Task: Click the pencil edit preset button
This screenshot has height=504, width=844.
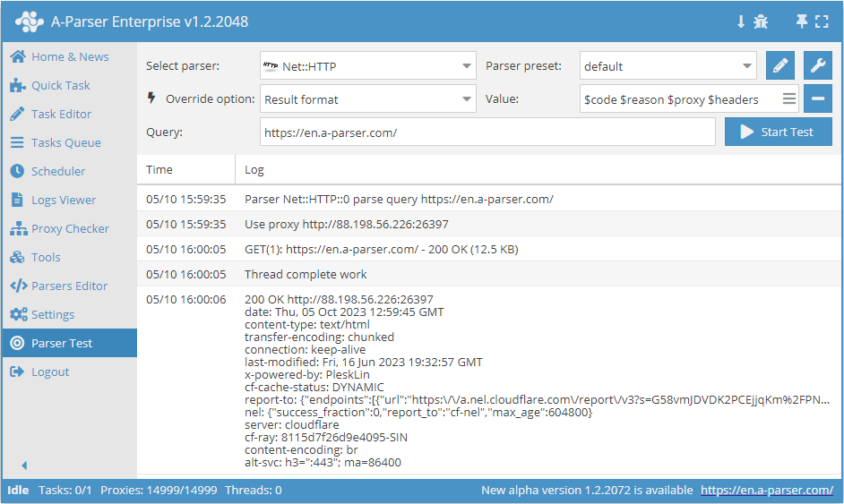Action: click(780, 65)
